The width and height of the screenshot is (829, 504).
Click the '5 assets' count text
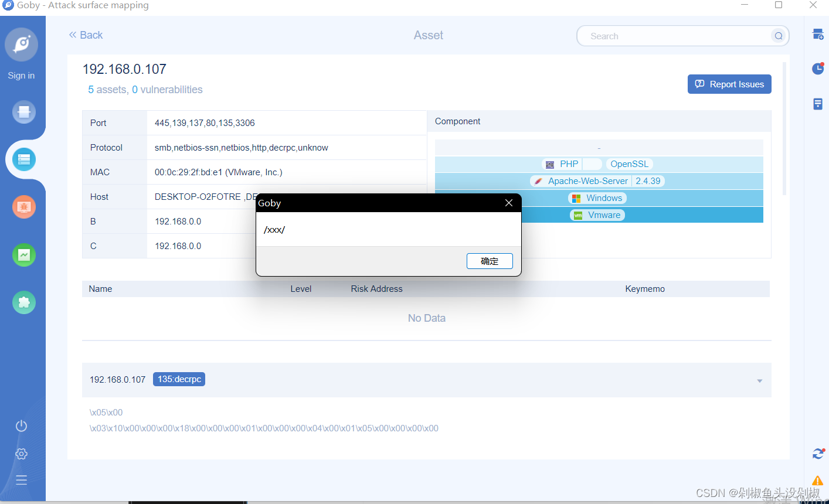click(107, 90)
